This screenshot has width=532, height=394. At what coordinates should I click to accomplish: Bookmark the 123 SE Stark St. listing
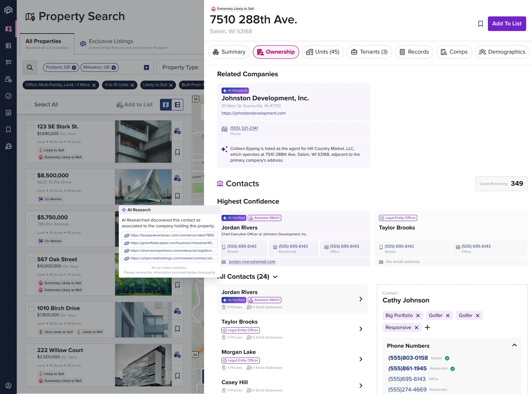click(x=177, y=152)
